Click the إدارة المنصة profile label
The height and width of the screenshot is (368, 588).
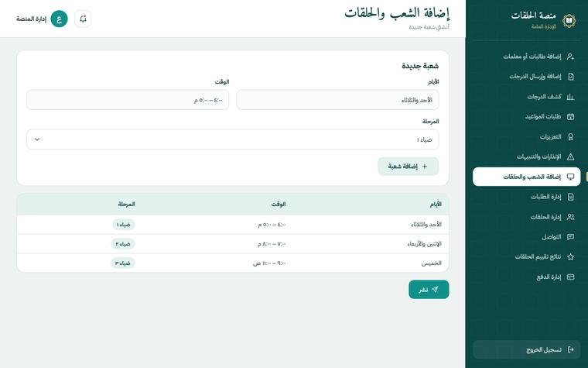[x=31, y=19]
